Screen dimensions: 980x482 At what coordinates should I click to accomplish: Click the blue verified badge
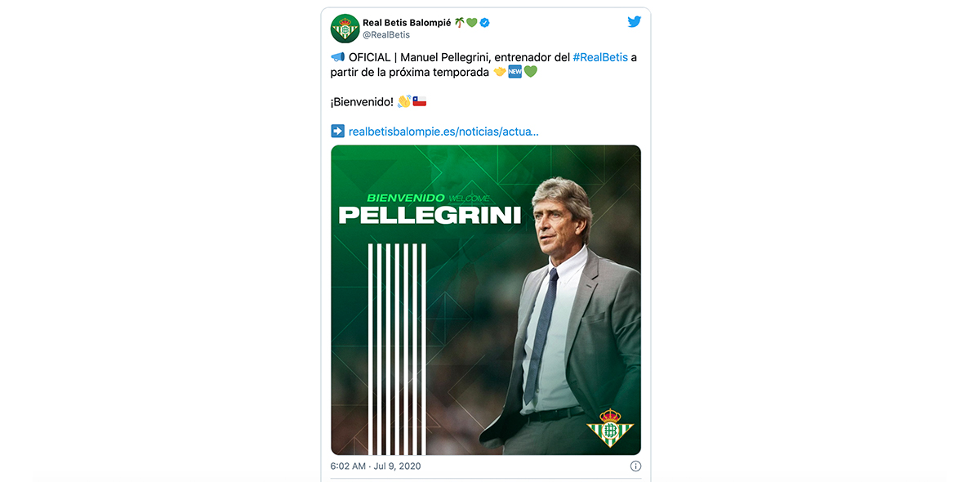point(484,22)
